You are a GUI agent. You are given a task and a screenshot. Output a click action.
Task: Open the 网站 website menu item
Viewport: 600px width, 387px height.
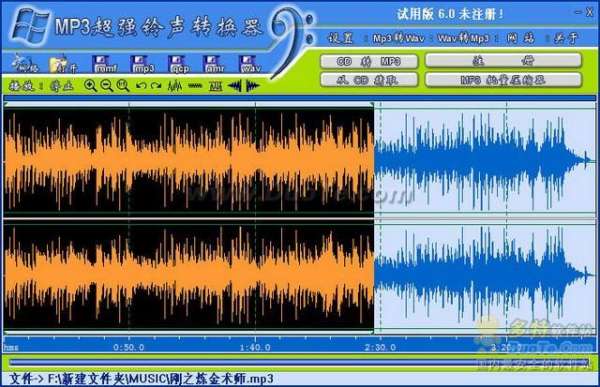click(521, 38)
